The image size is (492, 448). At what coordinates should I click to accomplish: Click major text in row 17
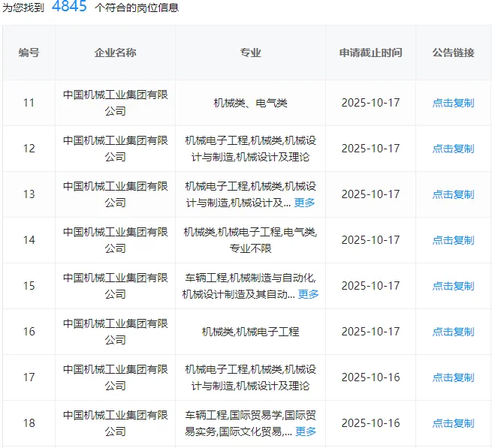tap(250, 377)
